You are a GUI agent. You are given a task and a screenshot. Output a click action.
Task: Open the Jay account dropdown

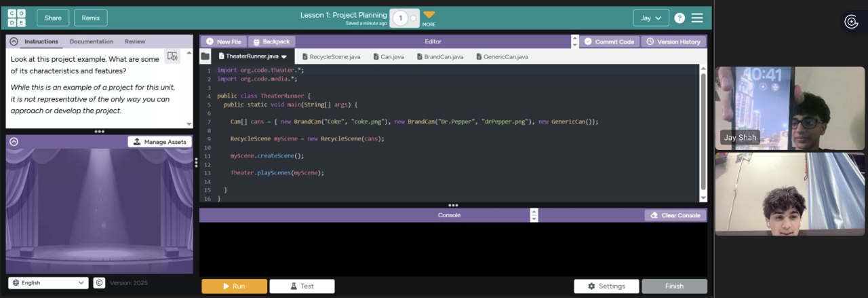(x=651, y=18)
